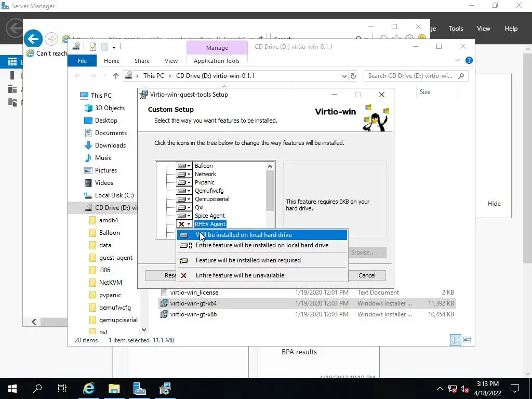Open the Balloon feature install dropdown

point(184,166)
